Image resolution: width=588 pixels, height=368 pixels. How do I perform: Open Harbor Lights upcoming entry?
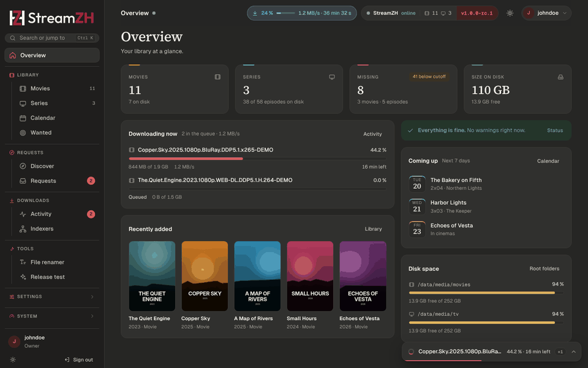click(x=486, y=207)
